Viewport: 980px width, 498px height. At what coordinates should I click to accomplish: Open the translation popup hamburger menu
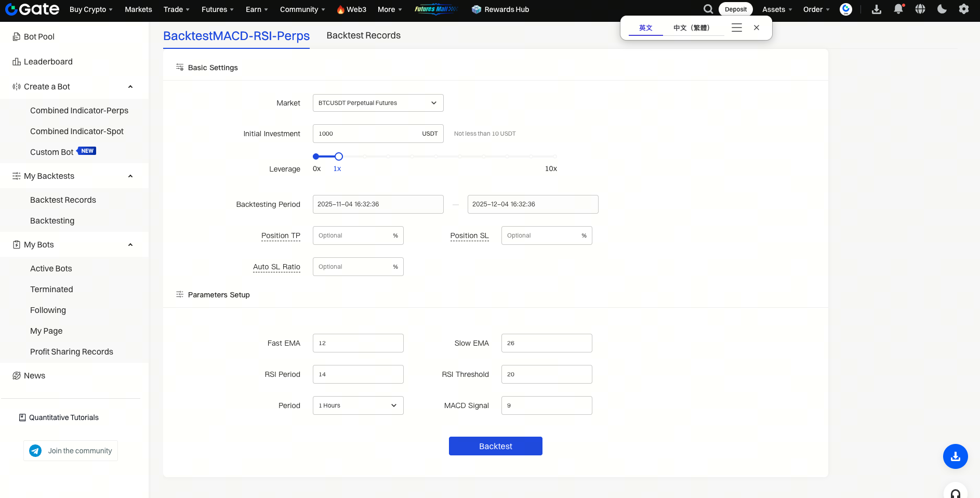736,28
